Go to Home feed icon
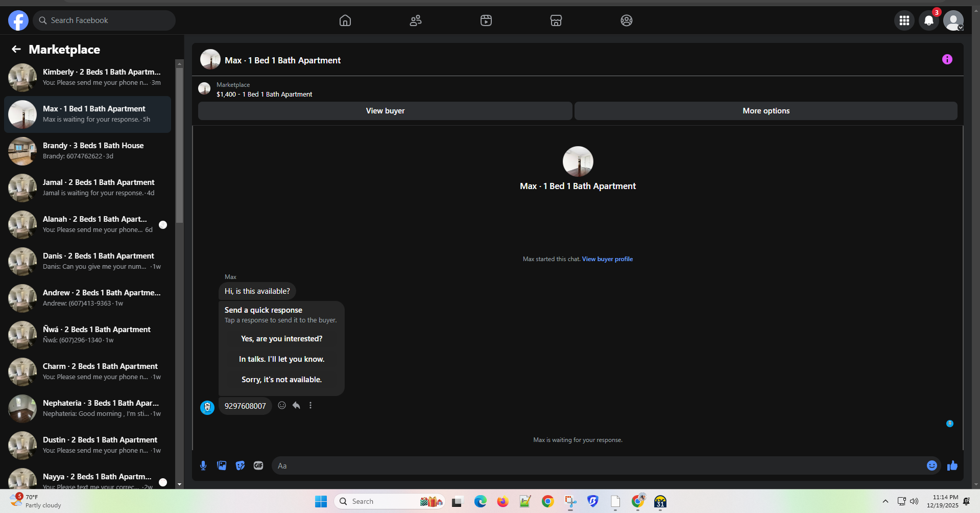This screenshot has height=513, width=980. coord(345,20)
